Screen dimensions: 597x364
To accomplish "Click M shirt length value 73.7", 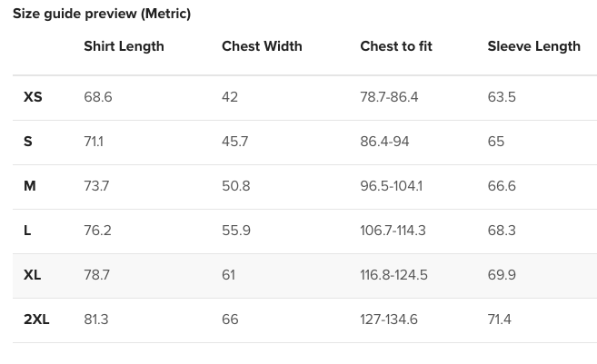I will click(96, 186).
